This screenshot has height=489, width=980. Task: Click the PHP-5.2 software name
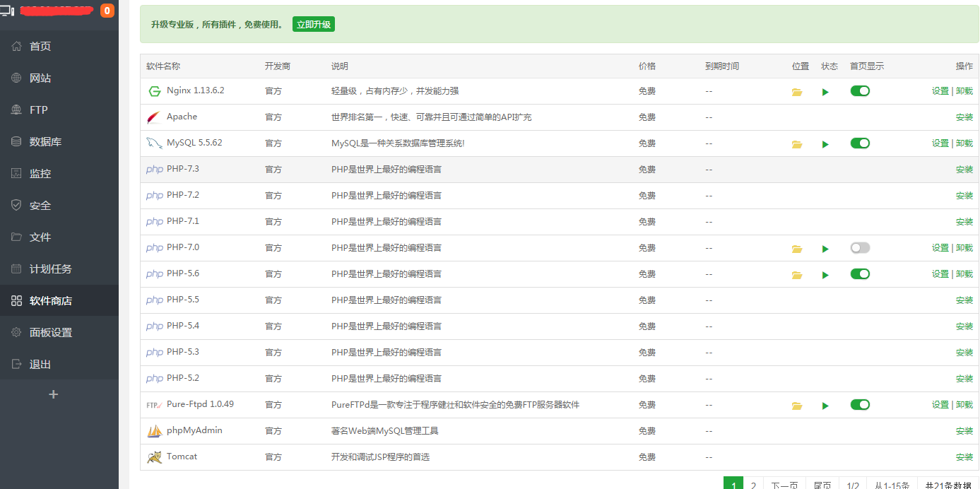[183, 378]
